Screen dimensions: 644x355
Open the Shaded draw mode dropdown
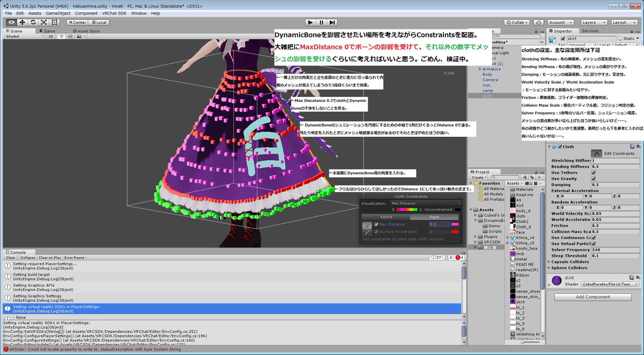tap(24, 37)
